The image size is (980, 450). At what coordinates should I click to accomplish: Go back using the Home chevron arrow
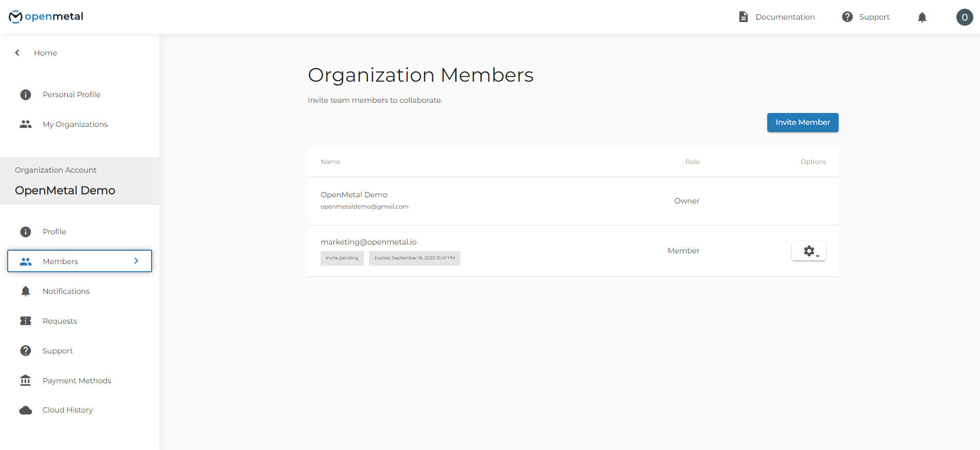[x=17, y=53]
